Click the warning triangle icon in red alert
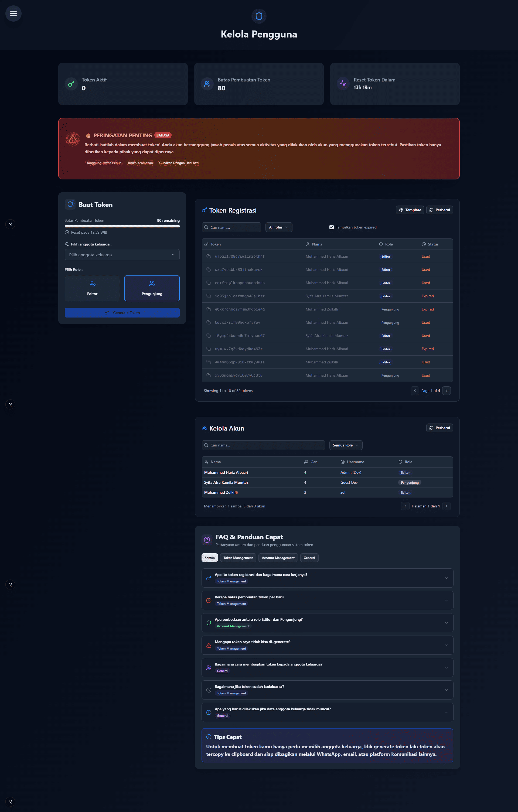The width and height of the screenshot is (518, 812). (x=73, y=139)
